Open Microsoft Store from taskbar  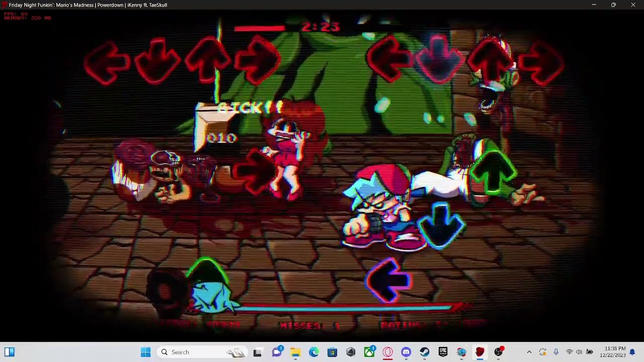pos(332,352)
